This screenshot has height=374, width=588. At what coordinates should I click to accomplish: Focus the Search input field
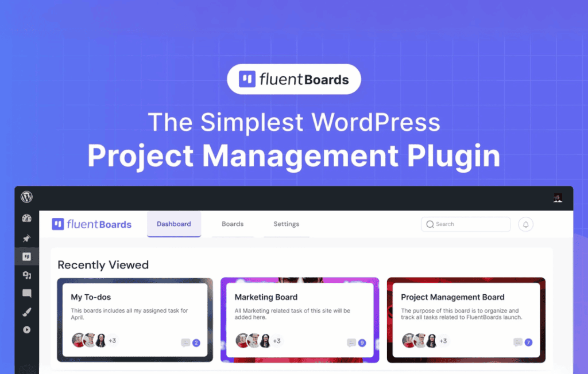pyautogui.click(x=466, y=224)
